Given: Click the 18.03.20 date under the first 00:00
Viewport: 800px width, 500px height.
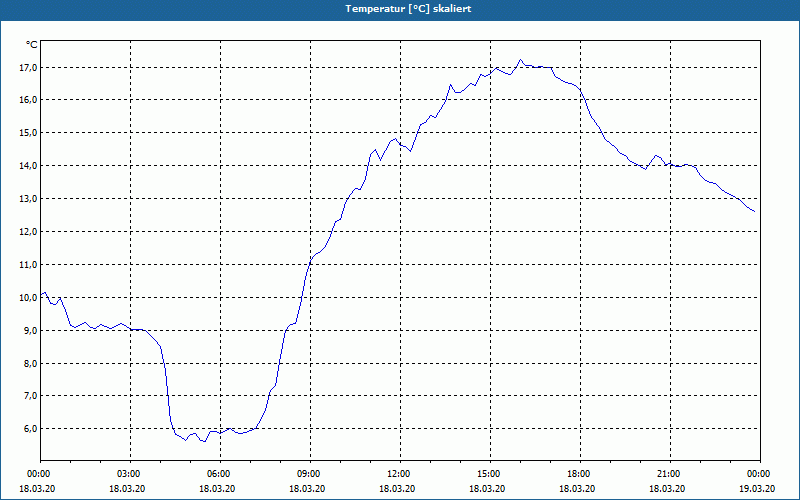Looking at the screenshot, I should point(37,488).
